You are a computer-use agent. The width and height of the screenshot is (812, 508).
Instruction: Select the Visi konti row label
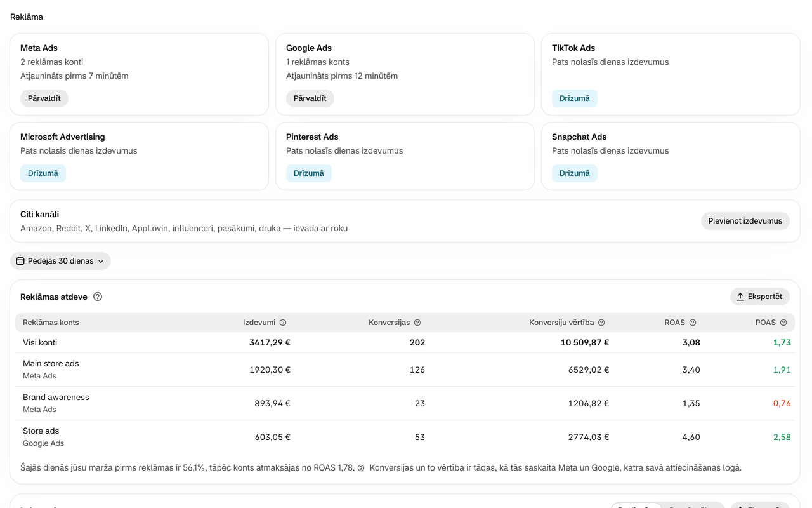click(x=40, y=342)
